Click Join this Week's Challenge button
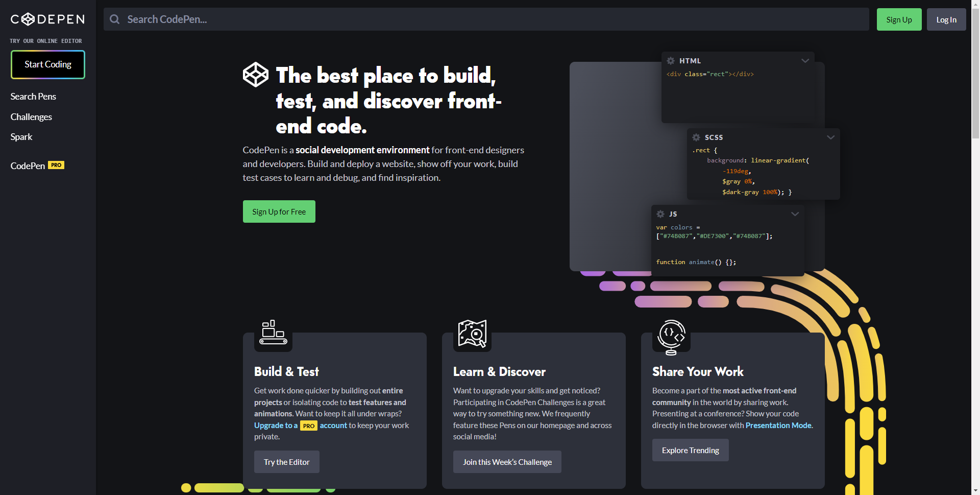980x495 pixels. (x=507, y=462)
